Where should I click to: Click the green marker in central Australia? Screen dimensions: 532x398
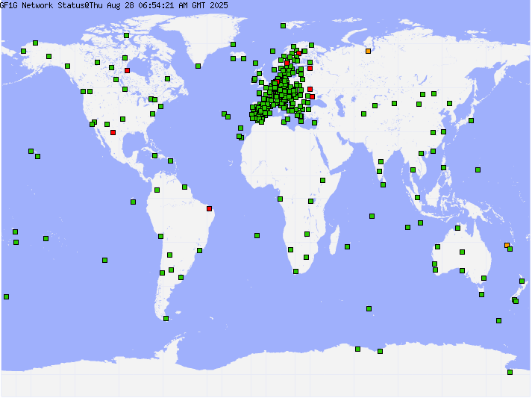[x=462, y=252]
